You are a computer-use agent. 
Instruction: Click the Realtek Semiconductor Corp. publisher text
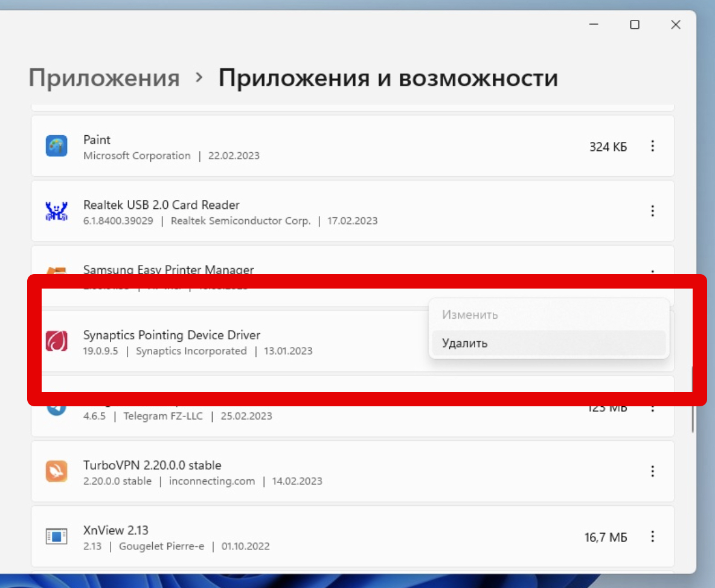coord(241,220)
